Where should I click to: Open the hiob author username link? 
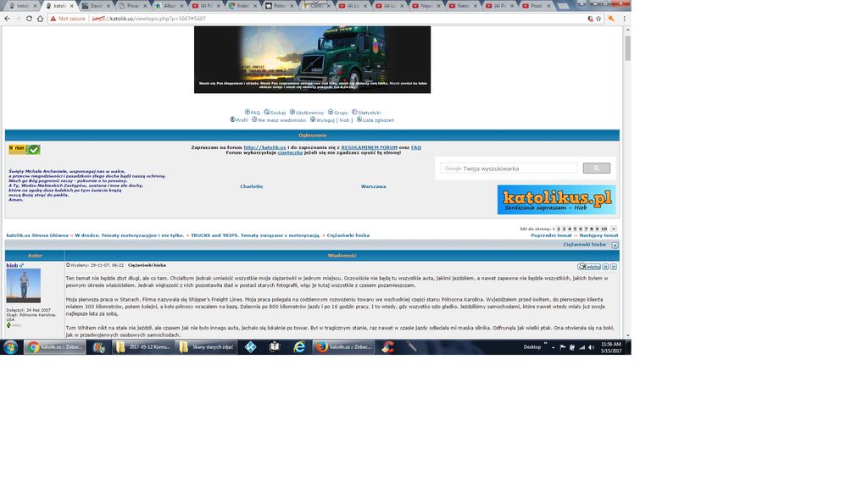pos(12,266)
